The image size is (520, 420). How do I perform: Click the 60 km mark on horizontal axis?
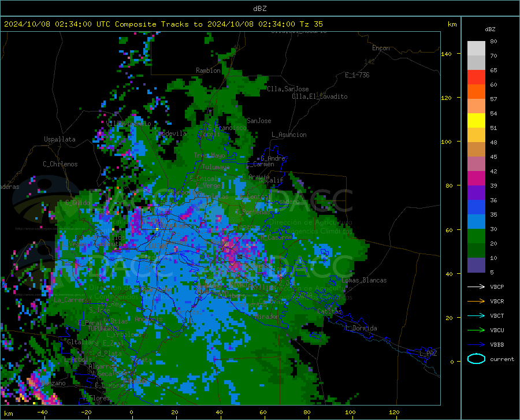[x=263, y=412]
